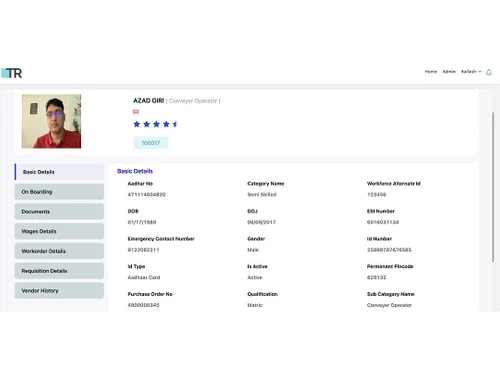Click the half-filled fifth rating star

click(x=175, y=124)
